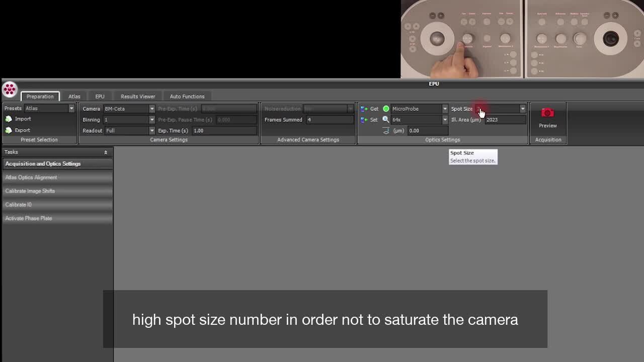This screenshot has height=362, width=644.
Task: Click the green MicroProbe status indicator
Action: 386,109
